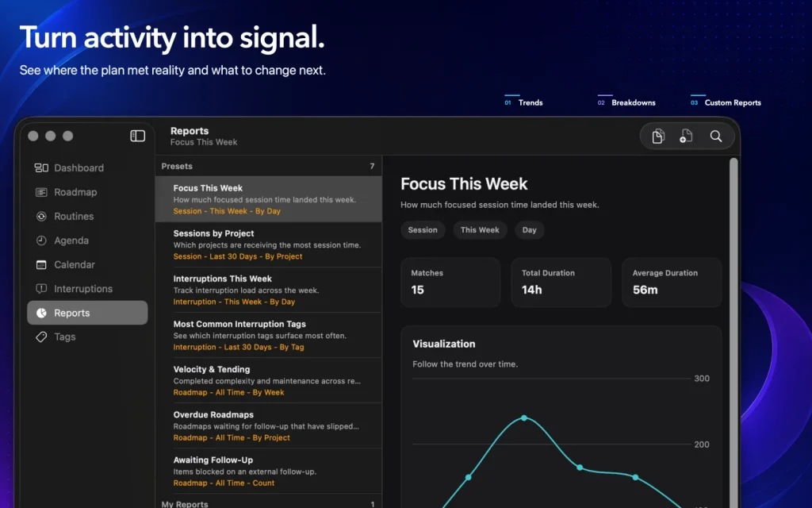Click the Calendar sidebar icon

click(41, 264)
